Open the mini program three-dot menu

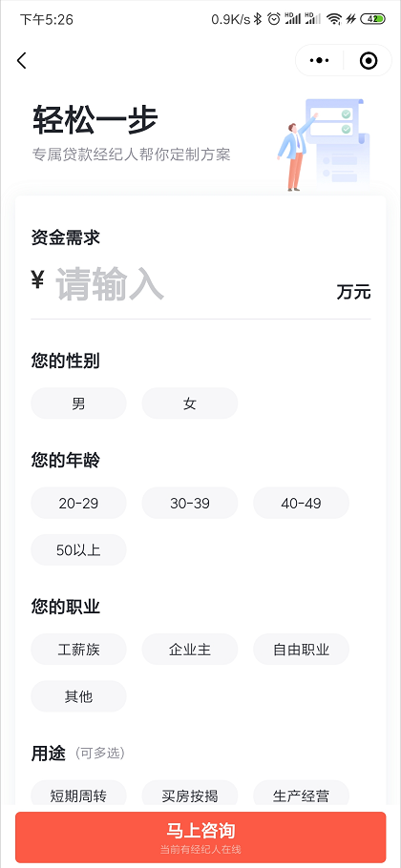click(320, 60)
